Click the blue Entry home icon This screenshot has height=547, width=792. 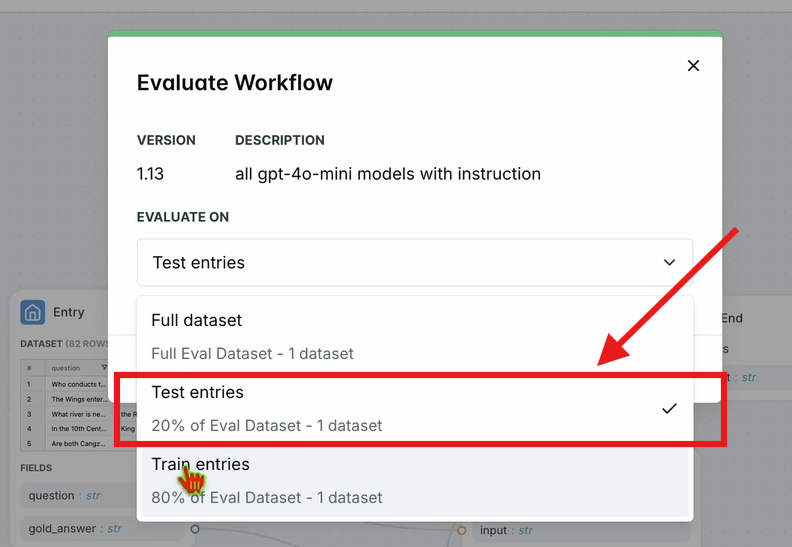click(x=32, y=312)
